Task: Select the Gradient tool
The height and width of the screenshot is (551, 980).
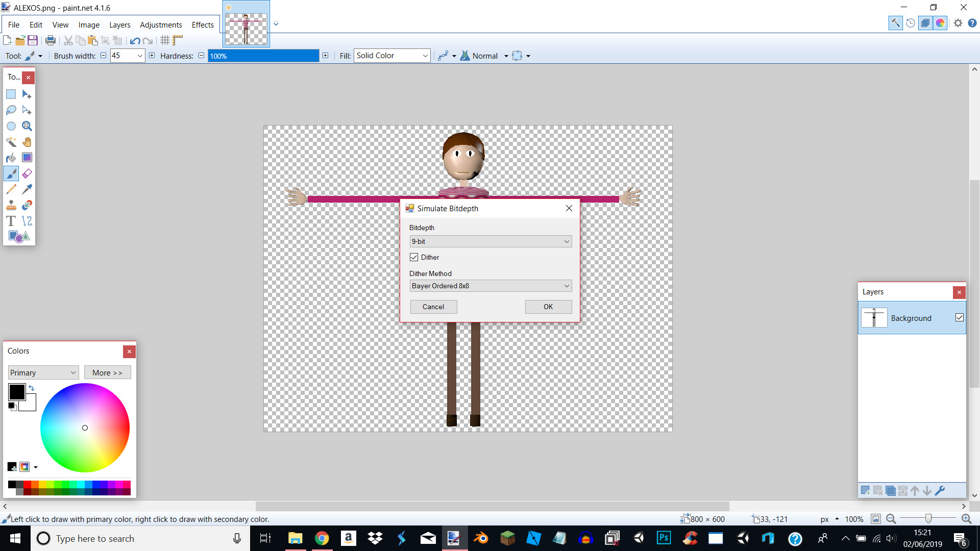Action: pyautogui.click(x=27, y=158)
